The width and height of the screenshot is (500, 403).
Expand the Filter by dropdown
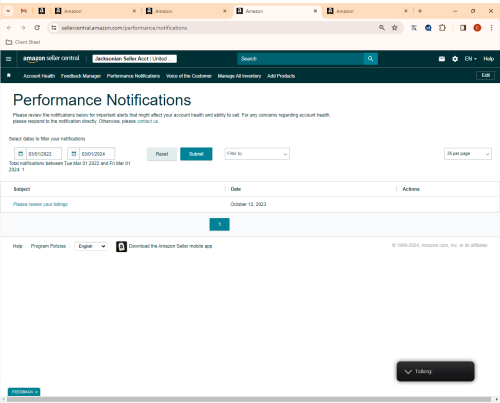pyautogui.click(x=257, y=154)
